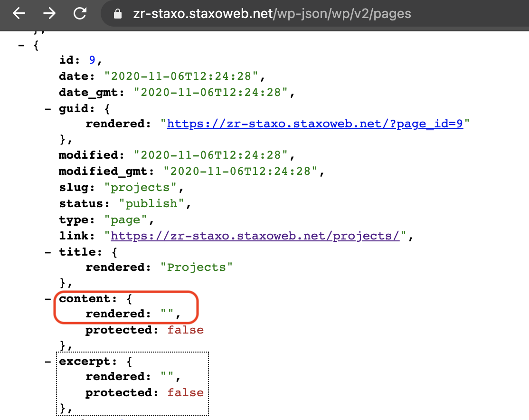529x420 pixels.
Task: Collapse the excerpt object
Action: (x=47, y=361)
